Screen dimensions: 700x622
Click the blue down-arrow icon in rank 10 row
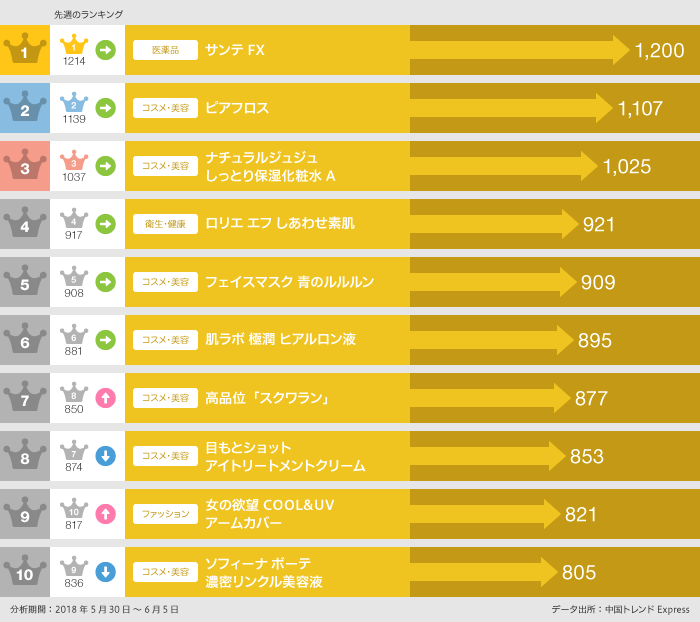(x=105, y=572)
